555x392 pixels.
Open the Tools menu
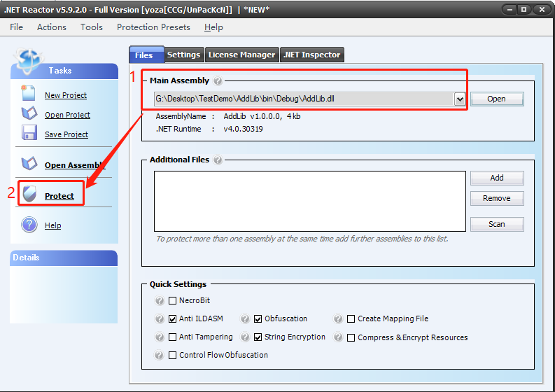point(92,27)
